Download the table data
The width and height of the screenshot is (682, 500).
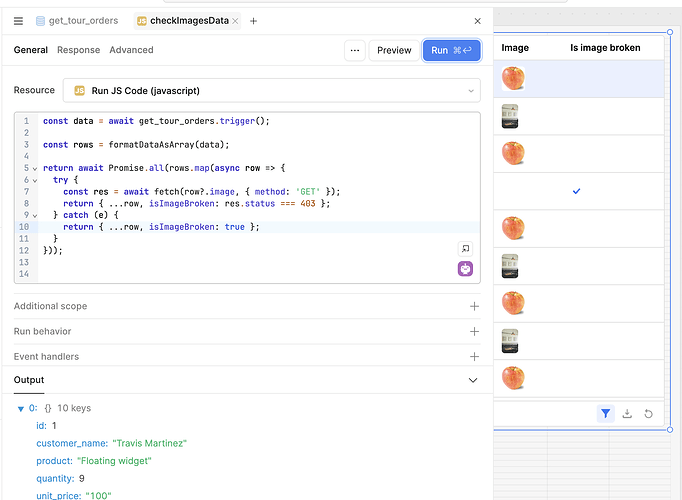pyautogui.click(x=627, y=413)
